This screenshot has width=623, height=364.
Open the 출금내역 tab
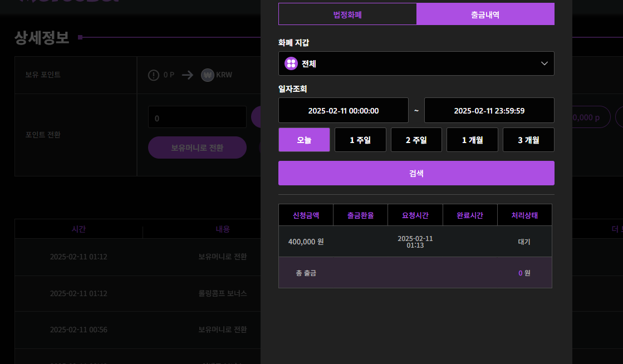pos(485,14)
